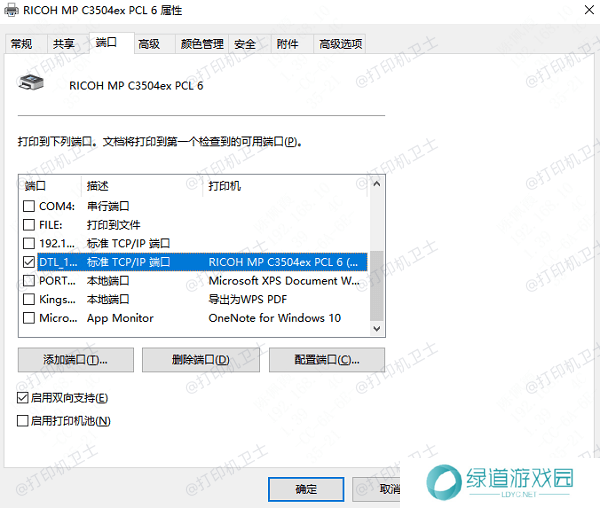Viewport: 600px width, 508px height.
Task: Click the port list scroll-down arrow
Action: coord(376,327)
